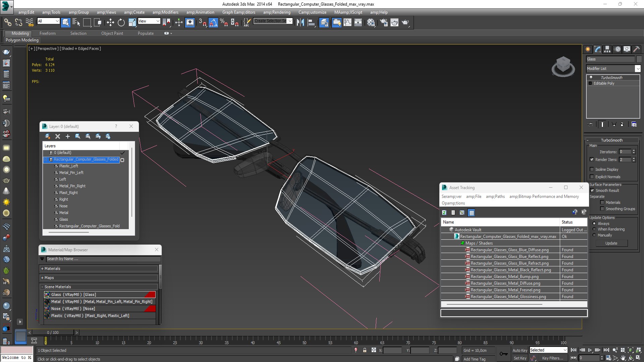Collapse the Scene Materials section

(x=42, y=287)
